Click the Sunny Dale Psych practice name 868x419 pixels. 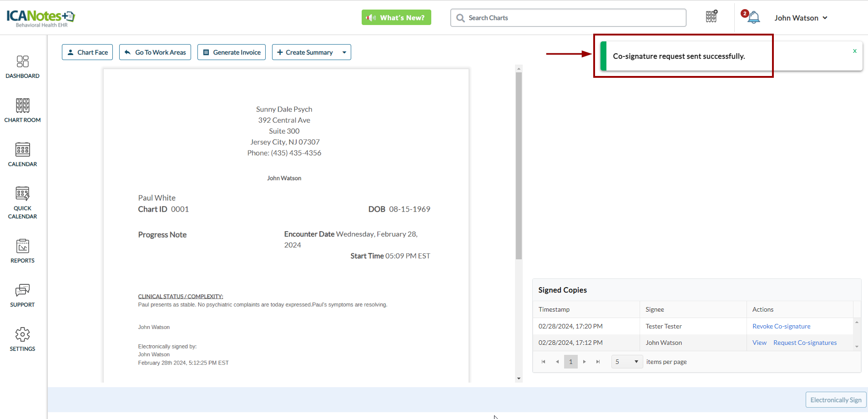(284, 109)
